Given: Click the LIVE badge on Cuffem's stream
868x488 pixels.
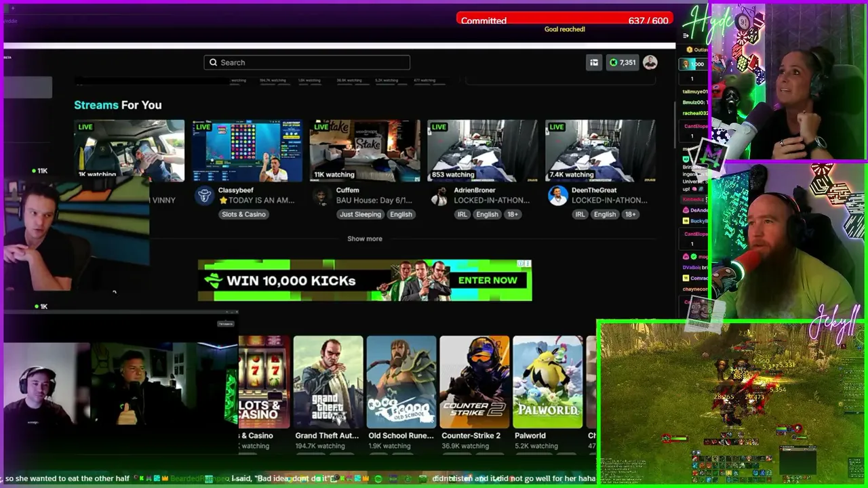Looking at the screenshot, I should [x=321, y=127].
